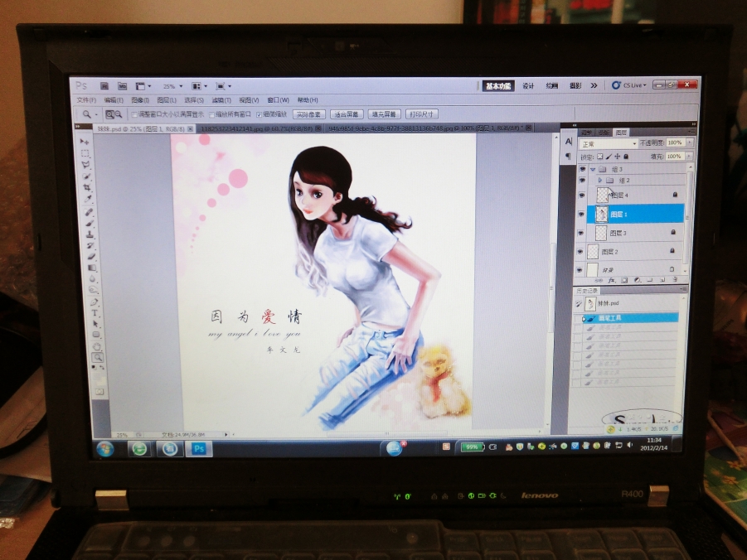Check the 缩放所有窗口 checkbox

pos(211,115)
